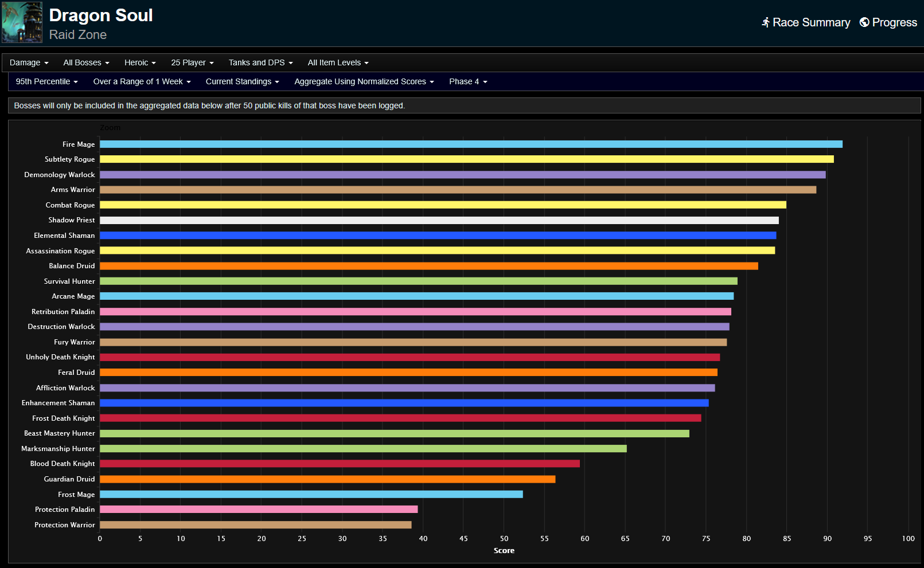The height and width of the screenshot is (568, 924).
Task: Open the Damage metric dropdown
Action: 28,62
